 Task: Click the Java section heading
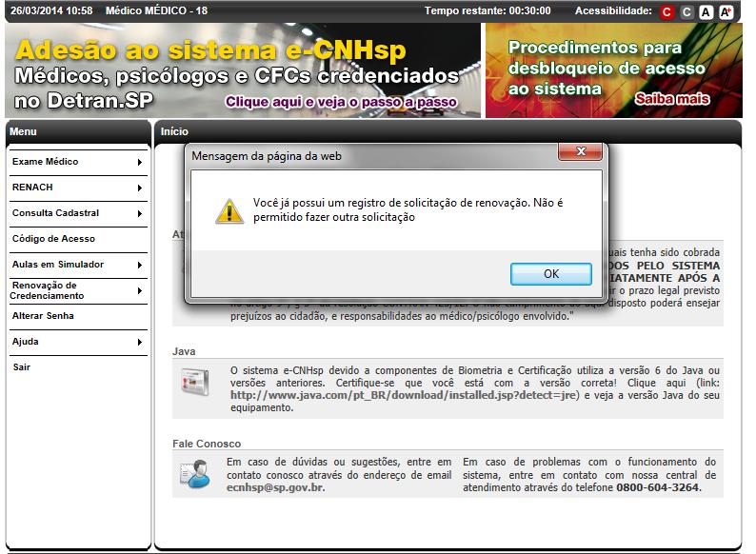coord(184,351)
